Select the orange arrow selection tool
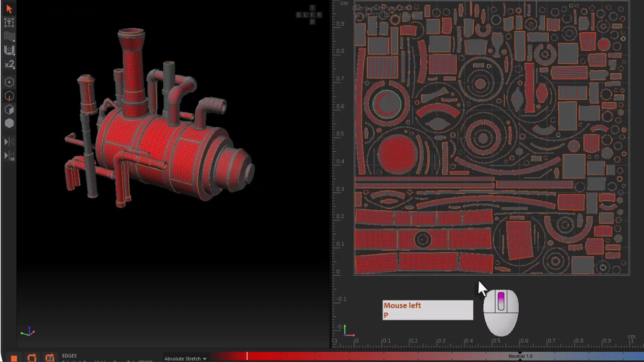644x362 pixels. click(x=9, y=9)
